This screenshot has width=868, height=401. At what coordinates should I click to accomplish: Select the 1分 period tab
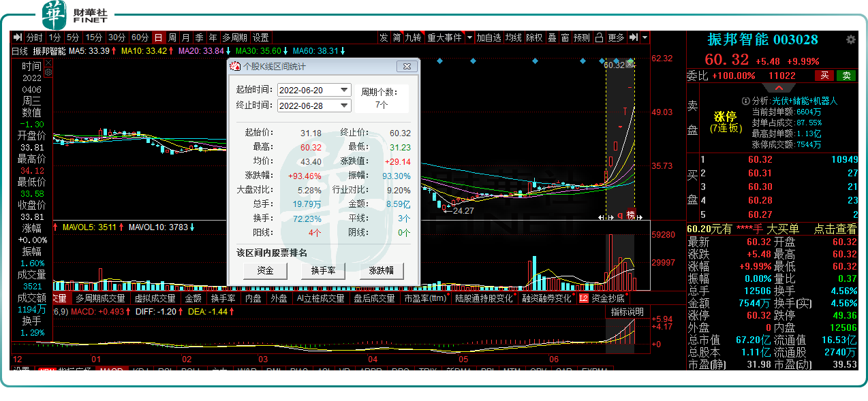pyautogui.click(x=55, y=37)
